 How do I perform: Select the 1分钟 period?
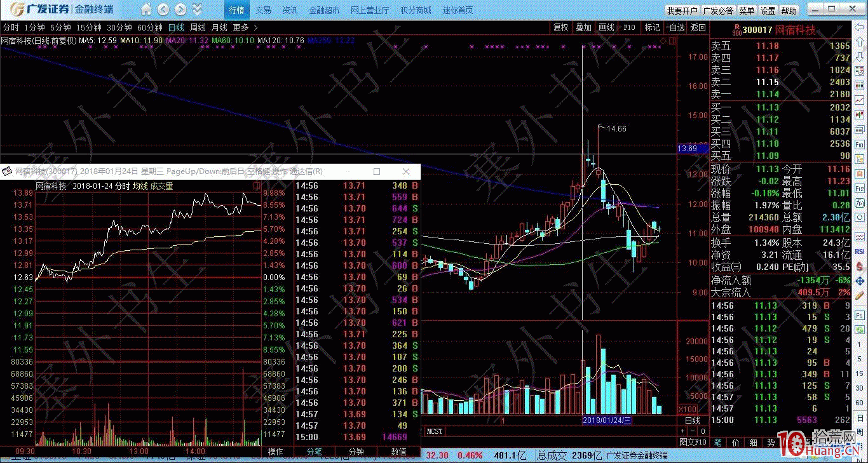click(34, 27)
